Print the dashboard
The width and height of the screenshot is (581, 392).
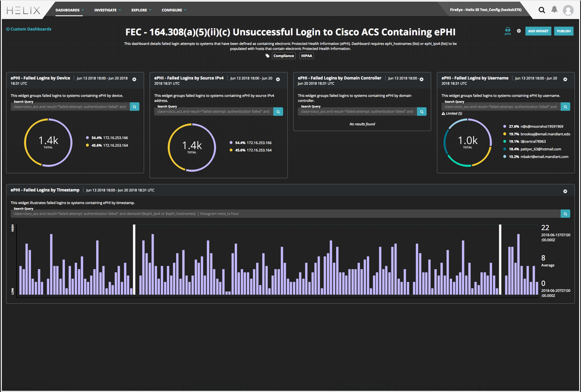pos(508,31)
